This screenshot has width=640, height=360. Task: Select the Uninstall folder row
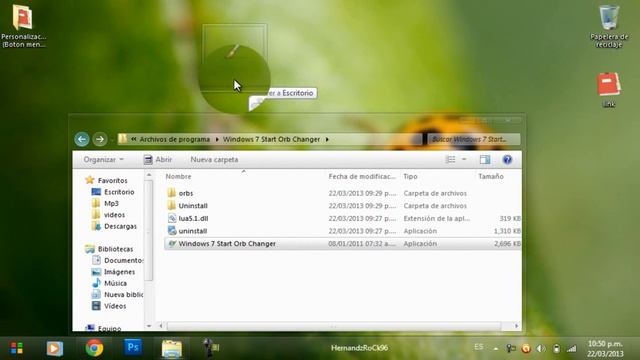point(343,206)
